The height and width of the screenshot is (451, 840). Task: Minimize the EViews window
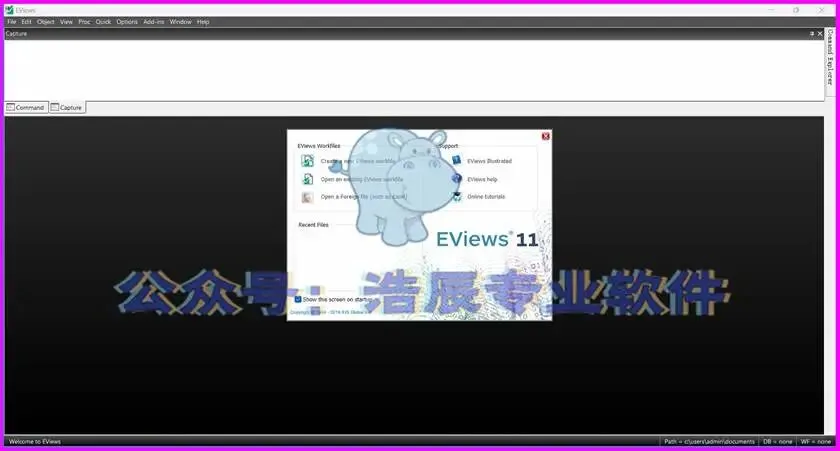click(x=771, y=10)
